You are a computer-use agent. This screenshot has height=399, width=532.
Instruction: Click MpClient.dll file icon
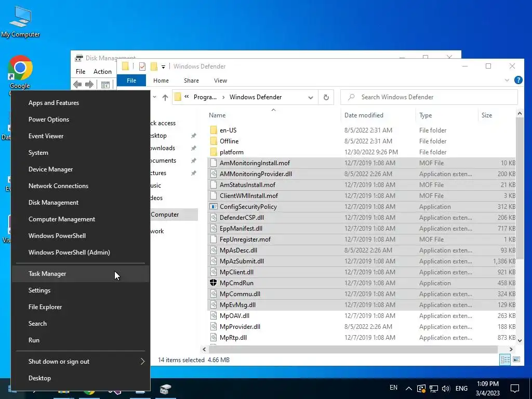pyautogui.click(x=214, y=272)
